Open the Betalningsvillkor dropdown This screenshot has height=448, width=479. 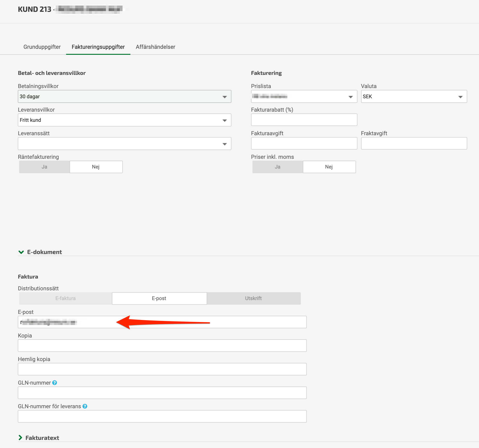124,96
